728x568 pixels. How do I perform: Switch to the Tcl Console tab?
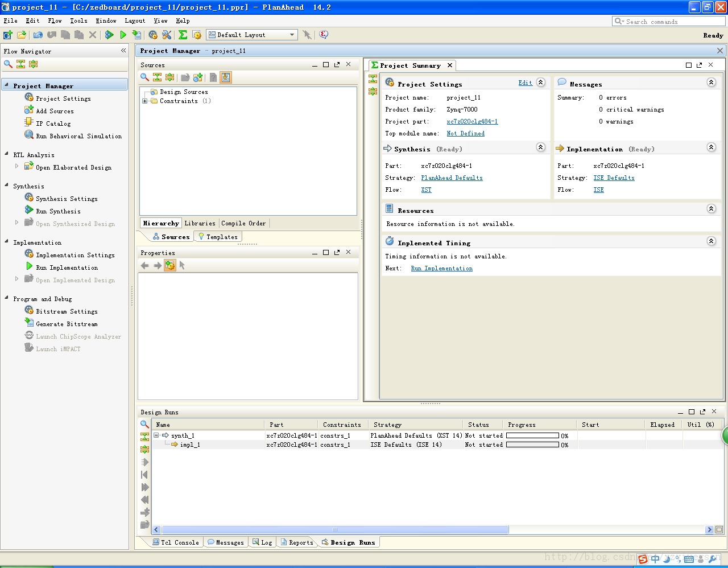click(176, 542)
